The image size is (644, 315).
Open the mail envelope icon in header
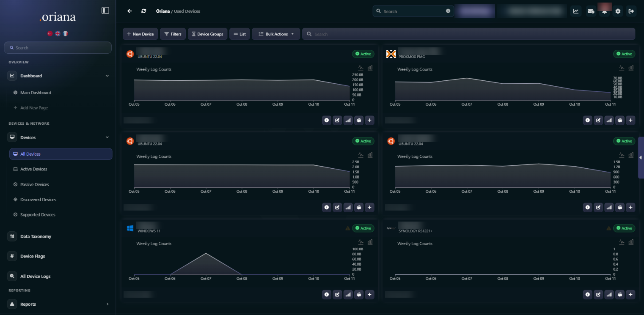point(591,11)
